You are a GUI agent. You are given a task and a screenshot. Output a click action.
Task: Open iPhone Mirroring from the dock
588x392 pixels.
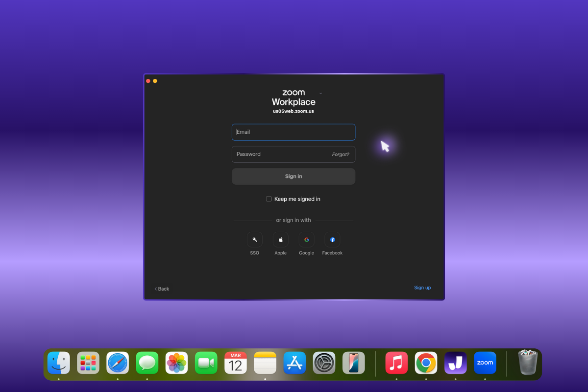[354, 363]
